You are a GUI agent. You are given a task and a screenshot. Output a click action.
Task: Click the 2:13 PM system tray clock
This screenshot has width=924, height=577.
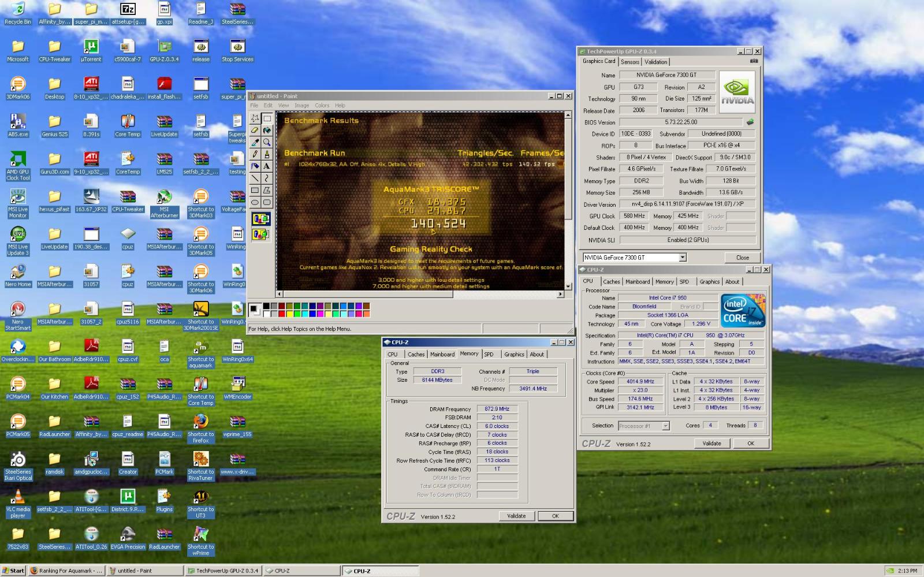tap(907, 571)
